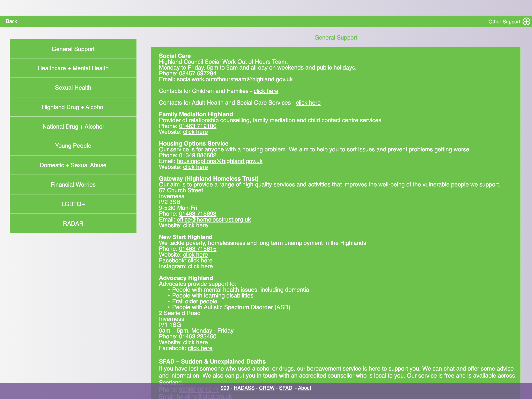The height and width of the screenshot is (399, 532).
Task: Call Advocacy Highland 01463 233460
Action: coord(197,336)
